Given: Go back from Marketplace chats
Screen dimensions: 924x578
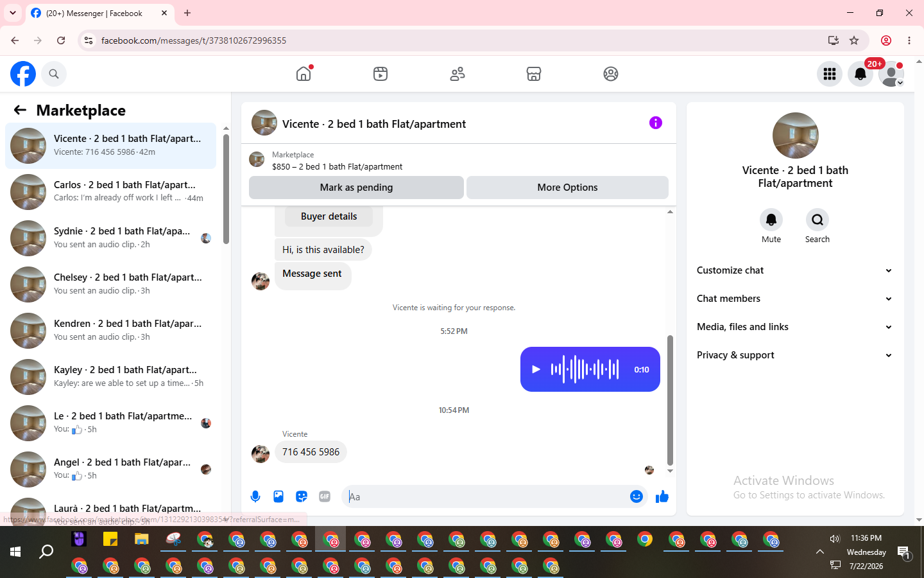Looking at the screenshot, I should pyautogui.click(x=20, y=110).
